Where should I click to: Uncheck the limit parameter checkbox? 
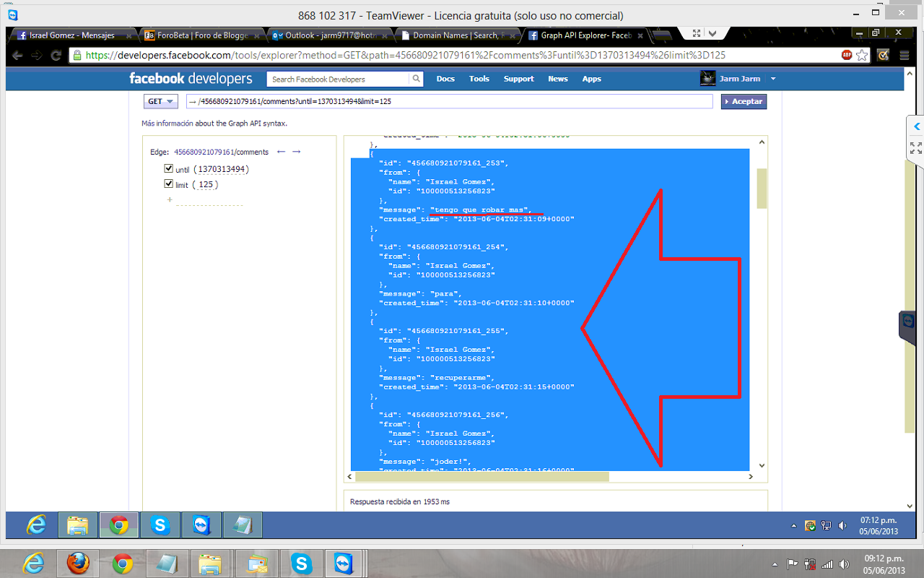(x=169, y=184)
